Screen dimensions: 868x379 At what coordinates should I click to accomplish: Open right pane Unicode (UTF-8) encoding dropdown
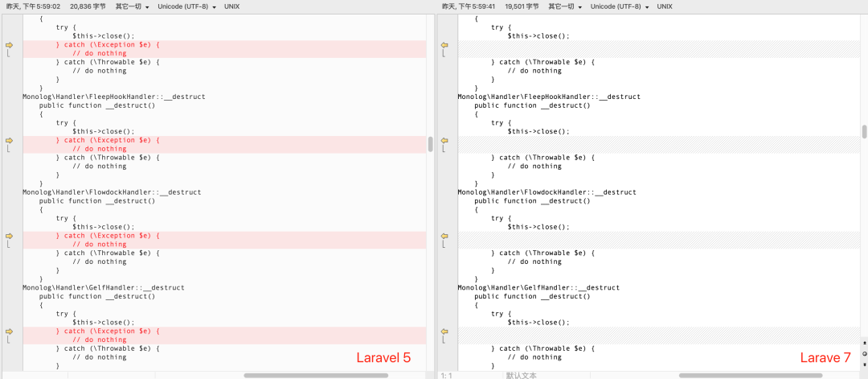pyautogui.click(x=620, y=6)
